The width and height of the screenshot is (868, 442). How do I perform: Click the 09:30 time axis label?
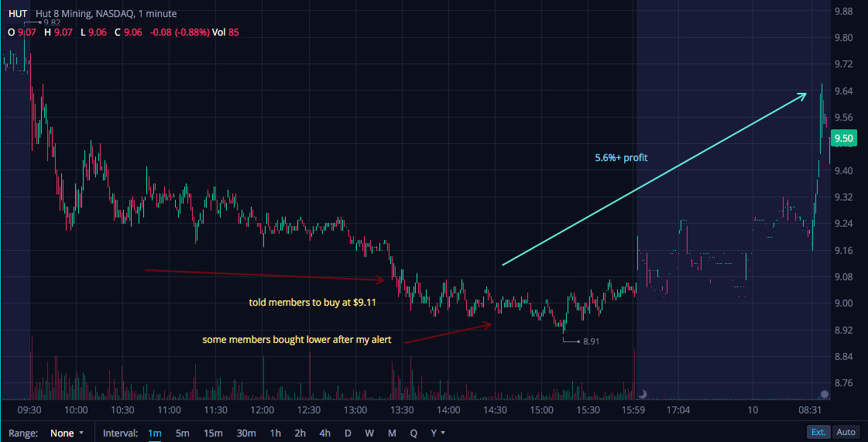[29, 410]
